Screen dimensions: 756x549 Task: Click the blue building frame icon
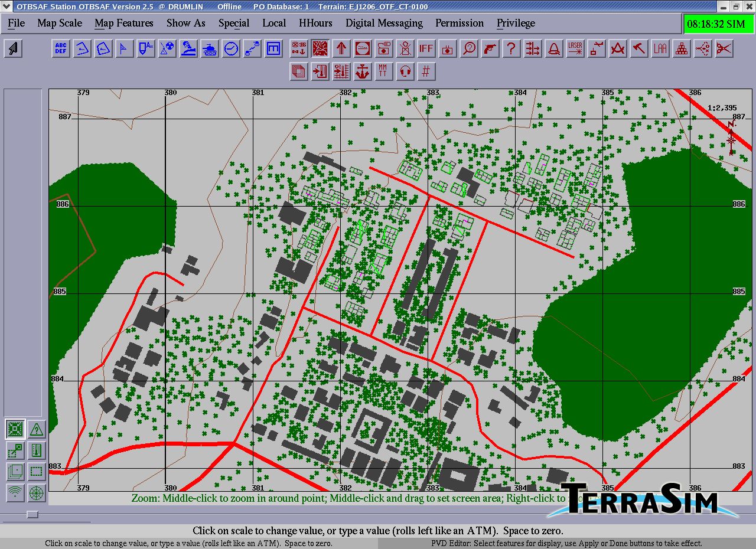tap(273, 48)
